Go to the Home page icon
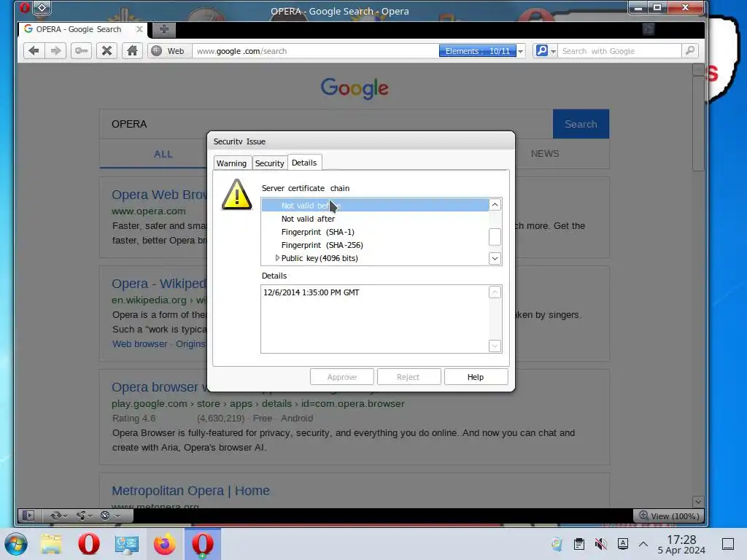This screenshot has width=747, height=560. tap(133, 51)
